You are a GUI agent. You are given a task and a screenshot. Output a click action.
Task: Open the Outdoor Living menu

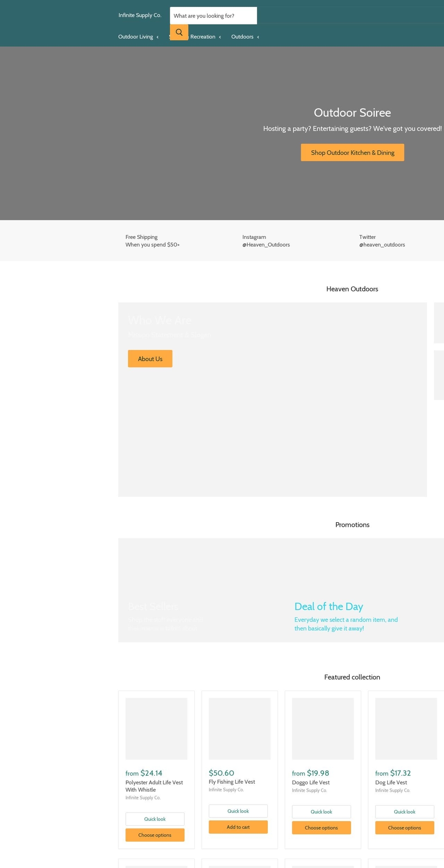136,37
